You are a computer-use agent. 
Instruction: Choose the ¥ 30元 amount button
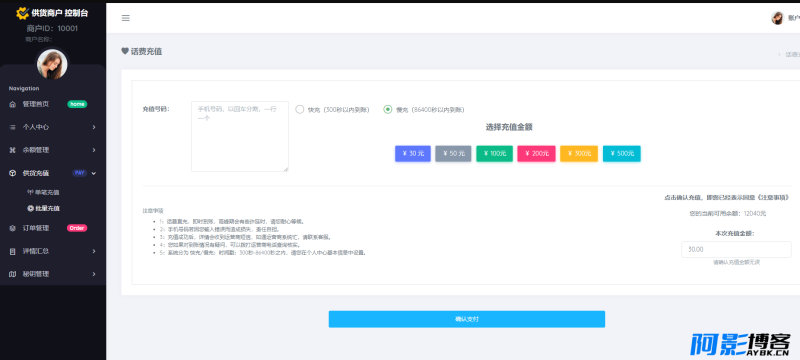click(x=413, y=153)
